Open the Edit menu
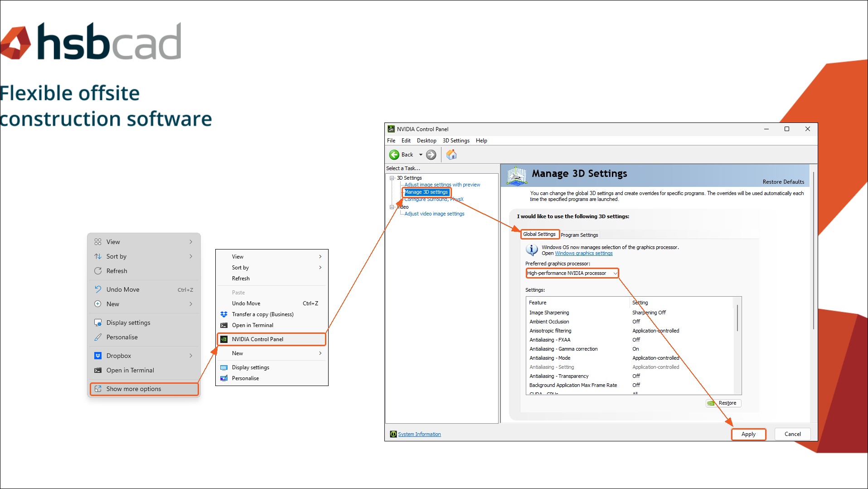 pyautogui.click(x=406, y=141)
